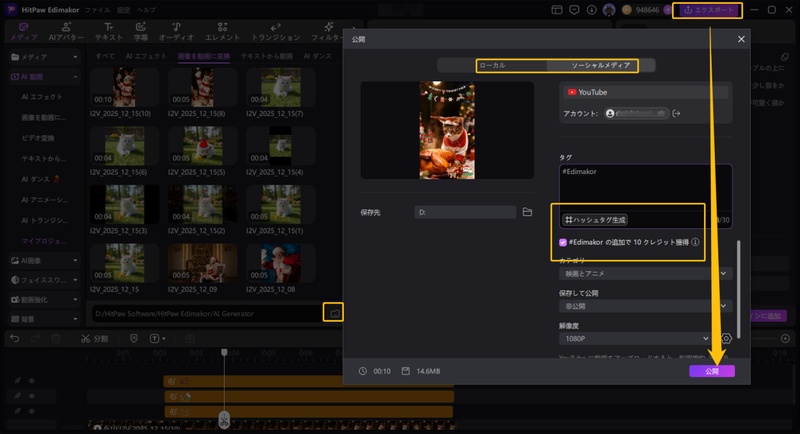Open the ファイル menu
Image resolution: width=800 pixels, height=434 pixels.
(x=96, y=10)
